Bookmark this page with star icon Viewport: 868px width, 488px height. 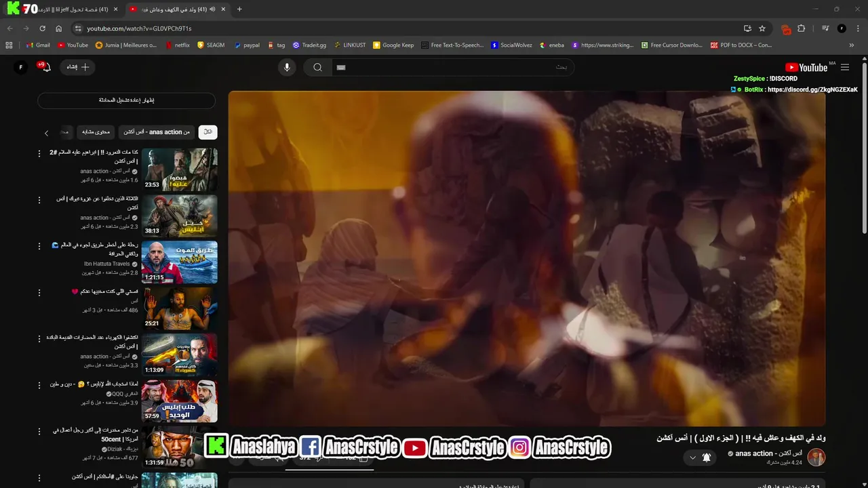[x=762, y=28]
